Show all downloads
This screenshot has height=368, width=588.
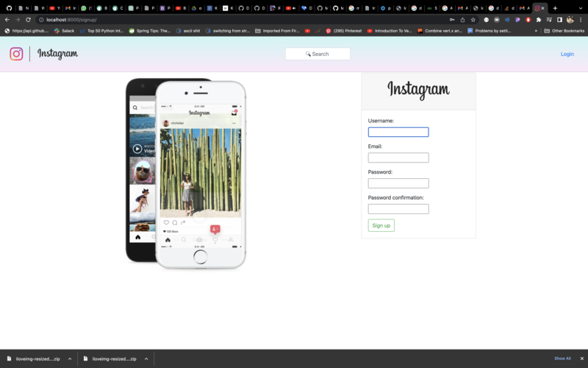pos(562,358)
